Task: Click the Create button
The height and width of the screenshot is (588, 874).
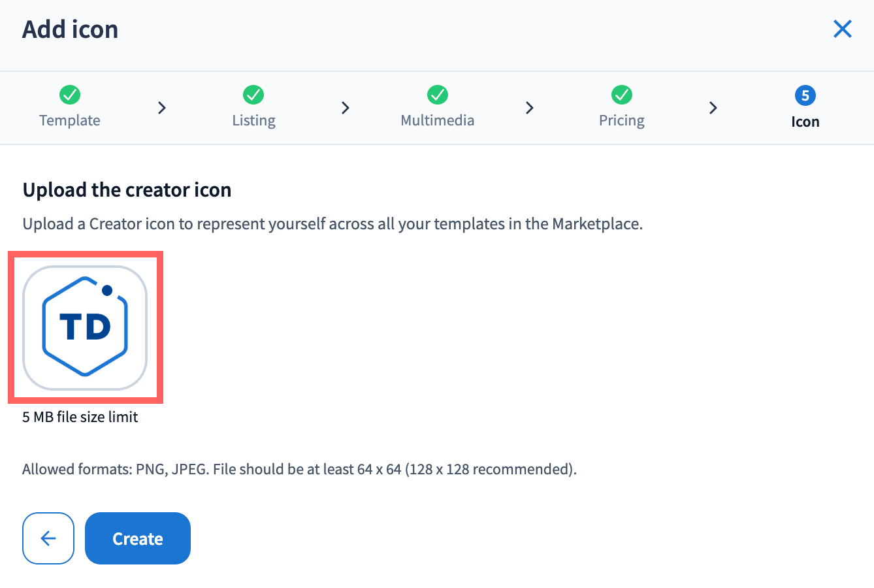Action: click(138, 538)
